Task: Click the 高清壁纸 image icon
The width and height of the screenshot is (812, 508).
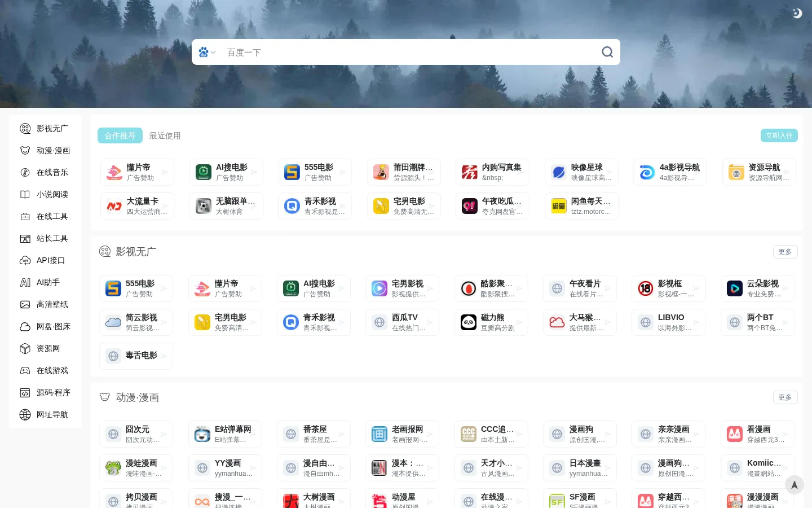Action: click(25, 304)
